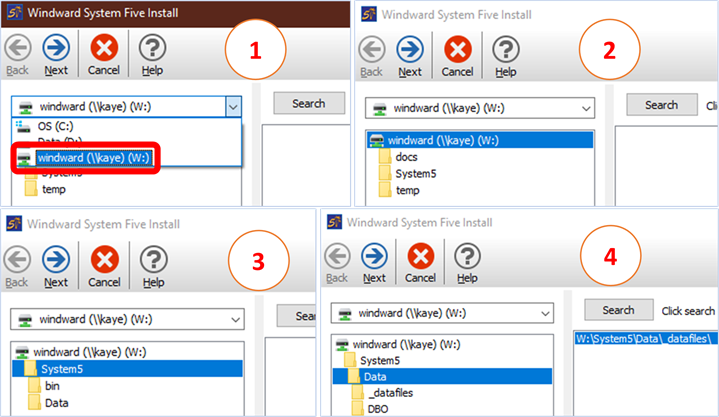Image resolution: width=719 pixels, height=417 pixels.
Task: Click the Search button in panel 2
Action: pyautogui.click(x=662, y=105)
